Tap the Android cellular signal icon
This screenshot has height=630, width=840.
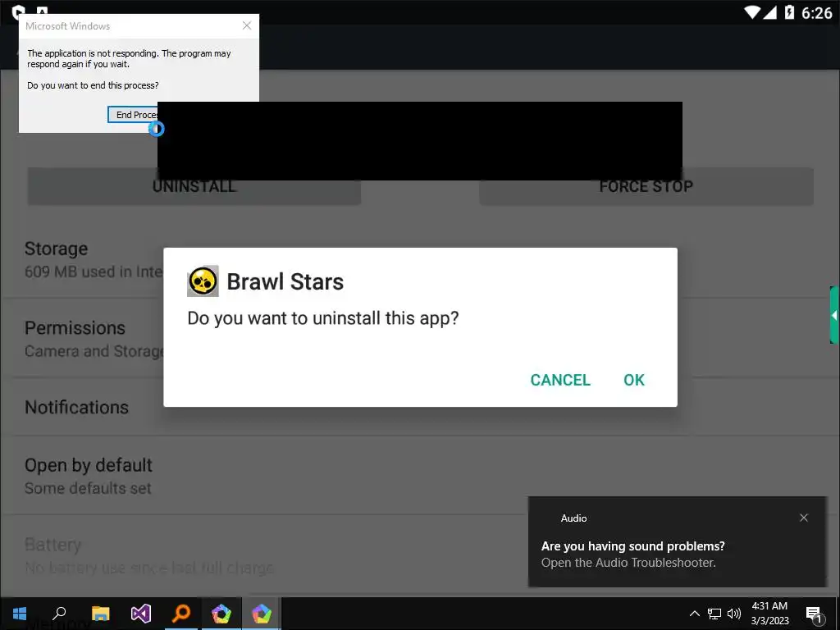[769, 12]
